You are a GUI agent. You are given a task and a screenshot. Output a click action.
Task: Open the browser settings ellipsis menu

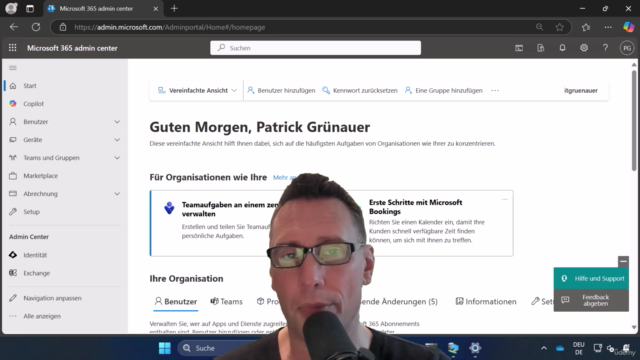tap(608, 27)
